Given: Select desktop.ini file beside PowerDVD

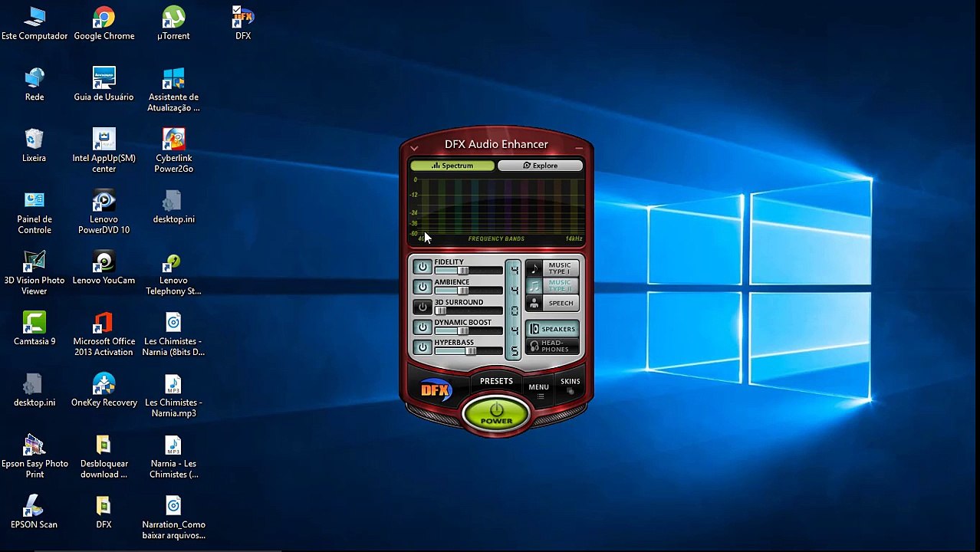Looking at the screenshot, I should point(173,207).
